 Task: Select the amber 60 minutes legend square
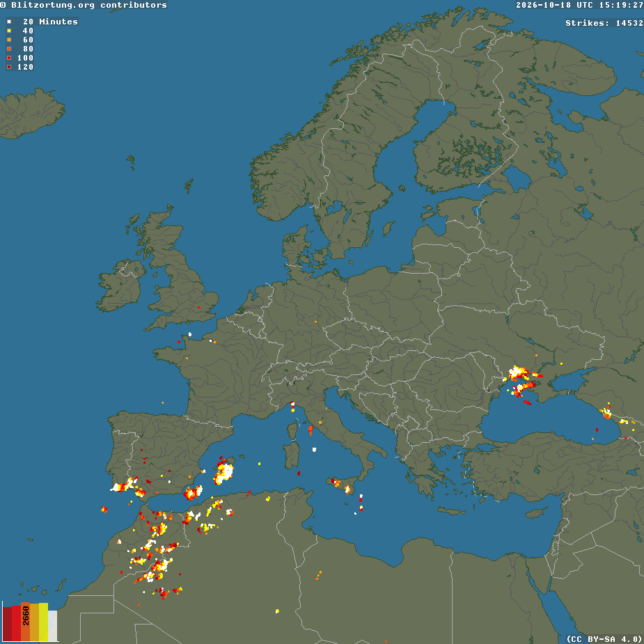tap(9, 40)
